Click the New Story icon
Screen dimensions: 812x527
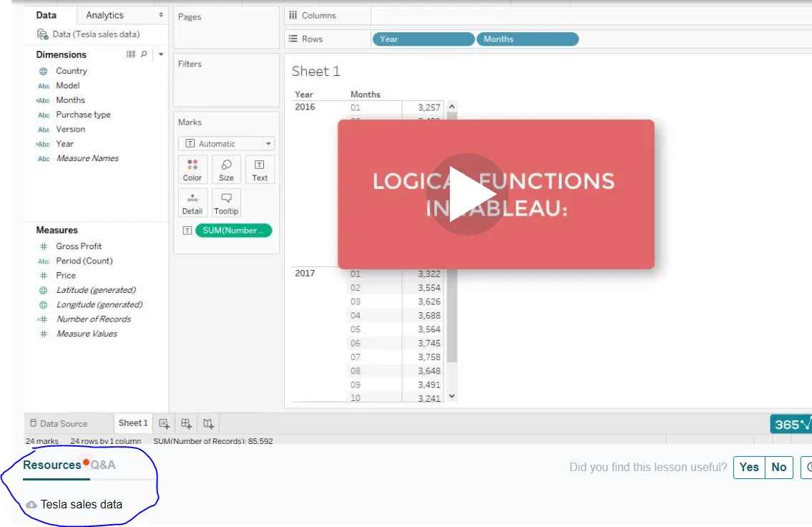208,423
